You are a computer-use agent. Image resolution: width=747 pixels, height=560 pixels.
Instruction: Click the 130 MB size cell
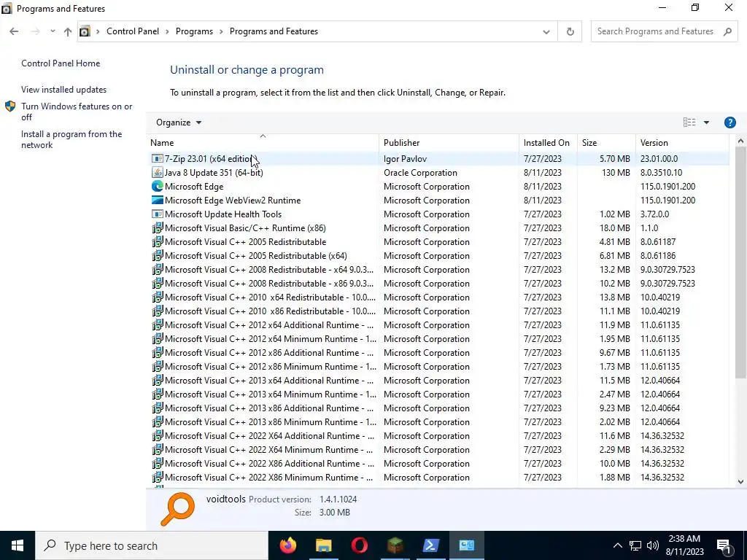pyautogui.click(x=616, y=172)
